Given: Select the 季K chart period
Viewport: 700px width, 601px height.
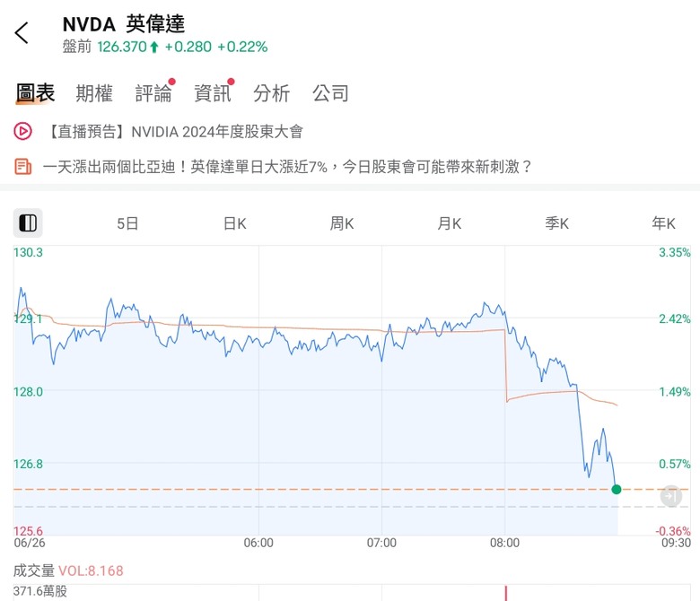Looking at the screenshot, I should (556, 223).
